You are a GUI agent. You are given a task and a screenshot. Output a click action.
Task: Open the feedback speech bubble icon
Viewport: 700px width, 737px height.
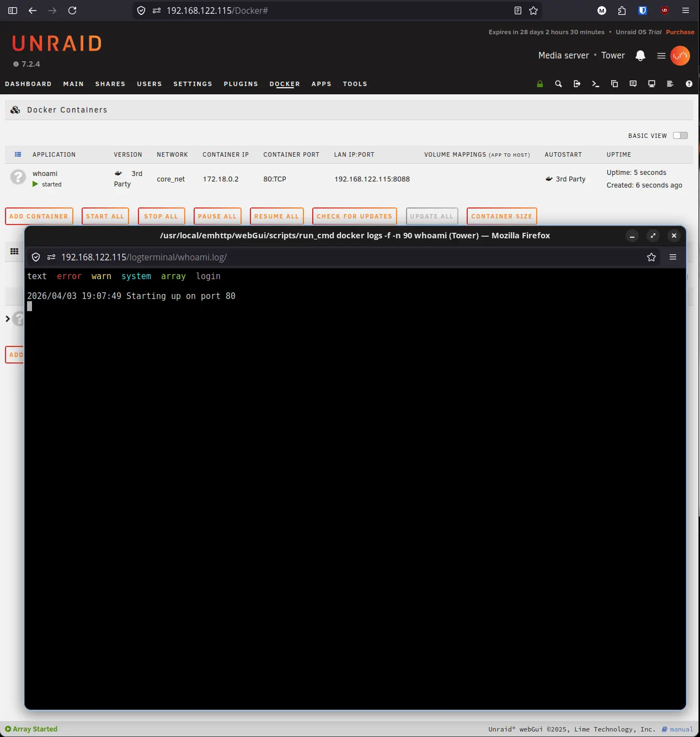coord(633,84)
